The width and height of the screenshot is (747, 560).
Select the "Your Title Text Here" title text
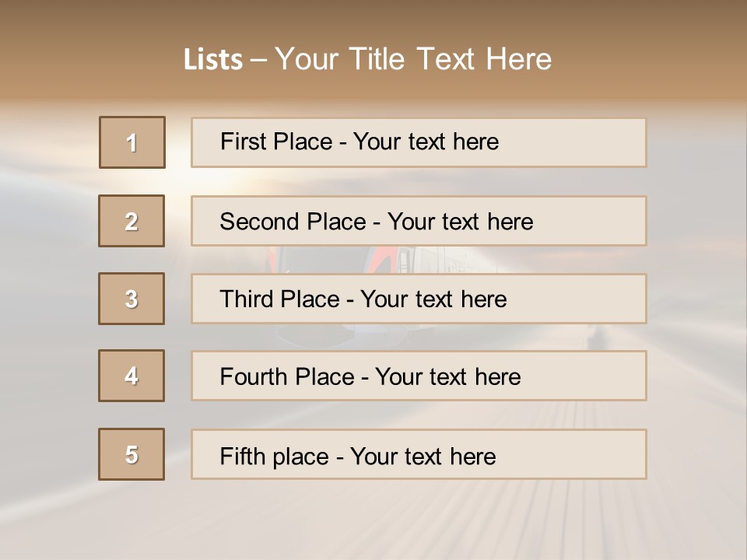(x=413, y=59)
